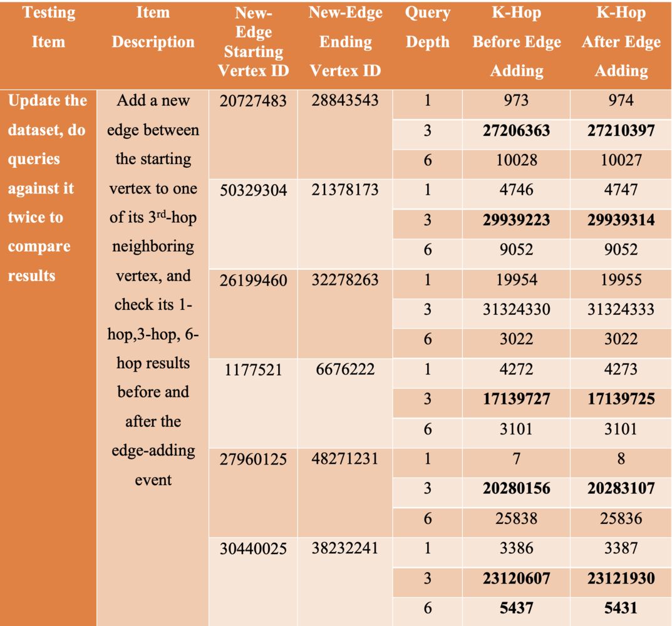The image size is (672, 626).
Task: Click the "Item Description" column header
Action: 153,28
